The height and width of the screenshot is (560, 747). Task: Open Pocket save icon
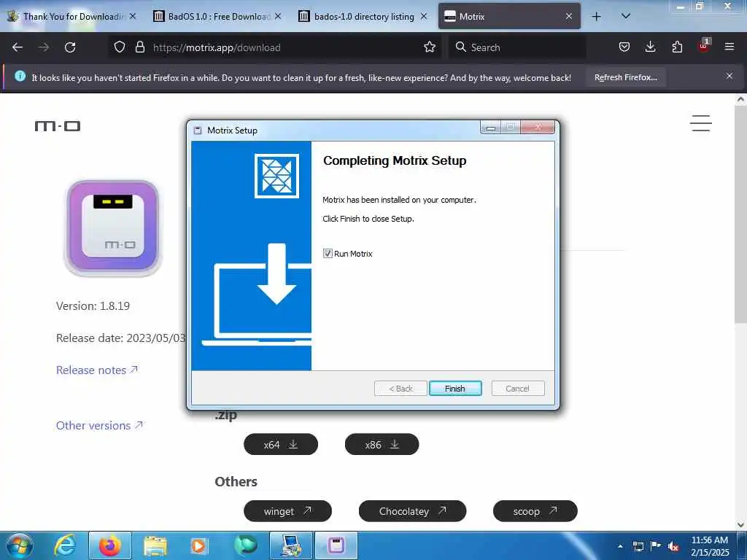coord(624,47)
